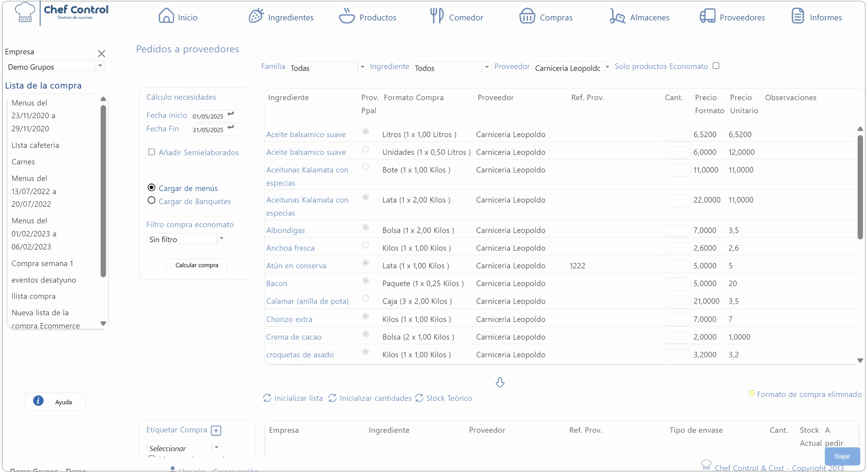Open Inicio via the house icon

[166, 16]
